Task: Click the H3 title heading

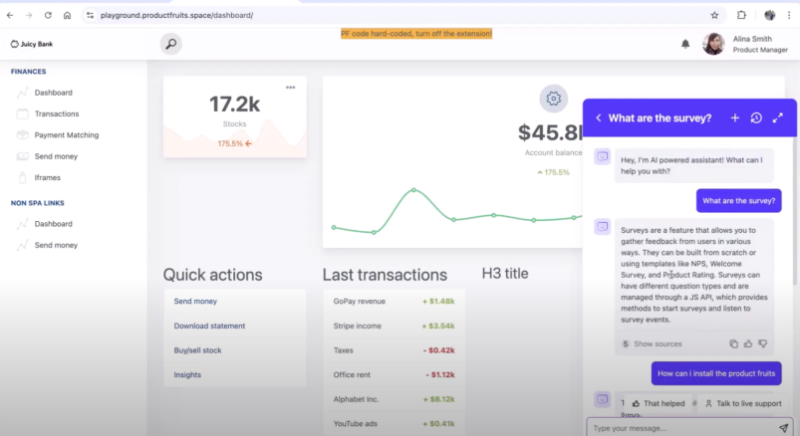Action: 505,273
